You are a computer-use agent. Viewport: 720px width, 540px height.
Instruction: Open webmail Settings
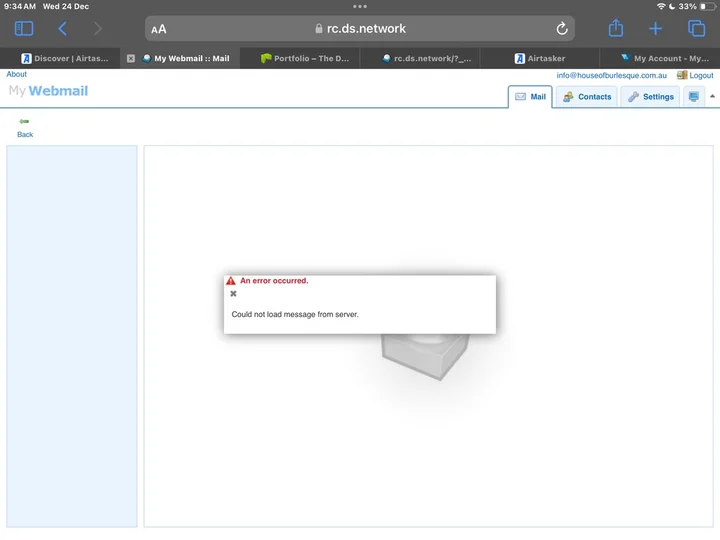click(651, 96)
